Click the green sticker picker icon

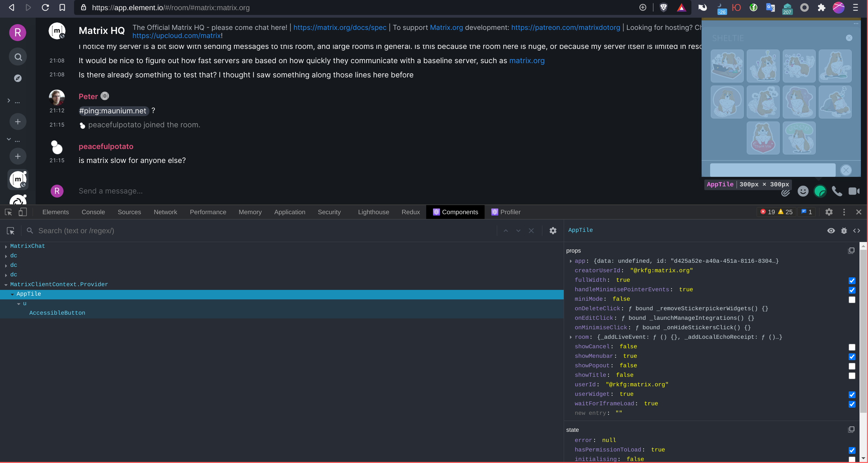pos(820,191)
